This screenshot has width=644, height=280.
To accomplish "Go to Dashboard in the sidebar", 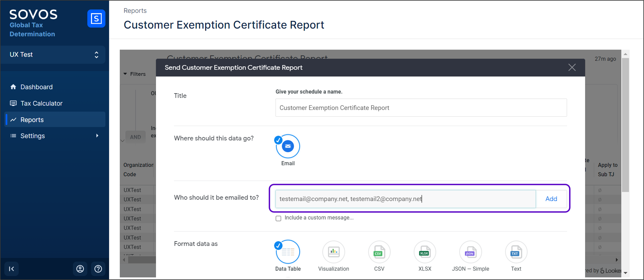I will point(36,87).
